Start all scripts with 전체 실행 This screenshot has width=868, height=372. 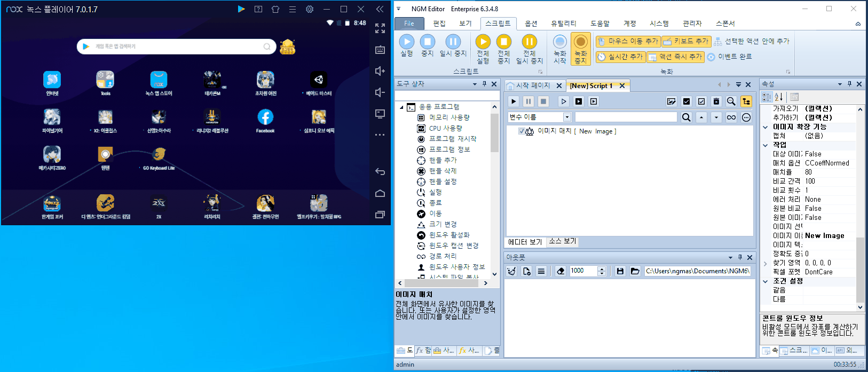coord(483,49)
